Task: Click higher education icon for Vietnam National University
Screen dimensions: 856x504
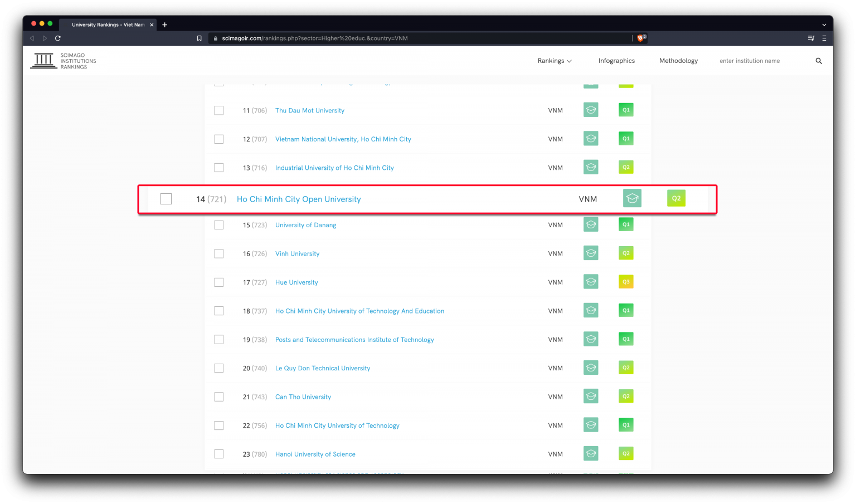Action: click(x=591, y=139)
